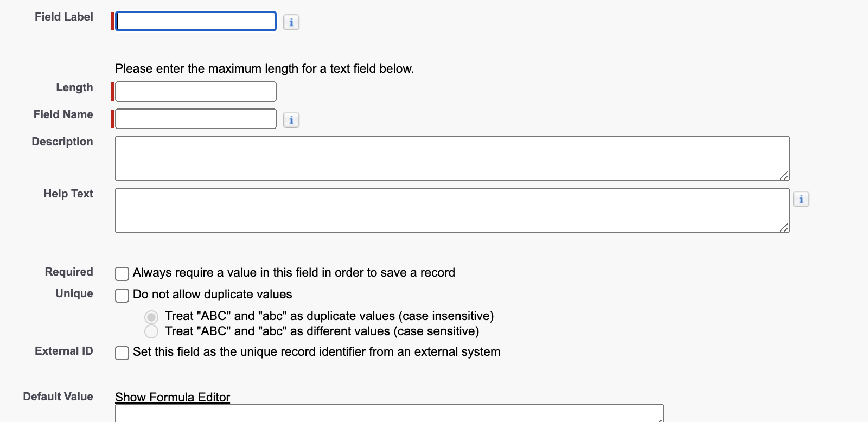Enable the Required checkbox
The image size is (868, 422).
[x=122, y=273]
